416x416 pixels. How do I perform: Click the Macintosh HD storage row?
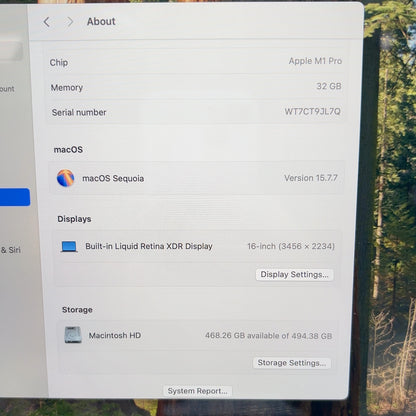tap(198, 335)
